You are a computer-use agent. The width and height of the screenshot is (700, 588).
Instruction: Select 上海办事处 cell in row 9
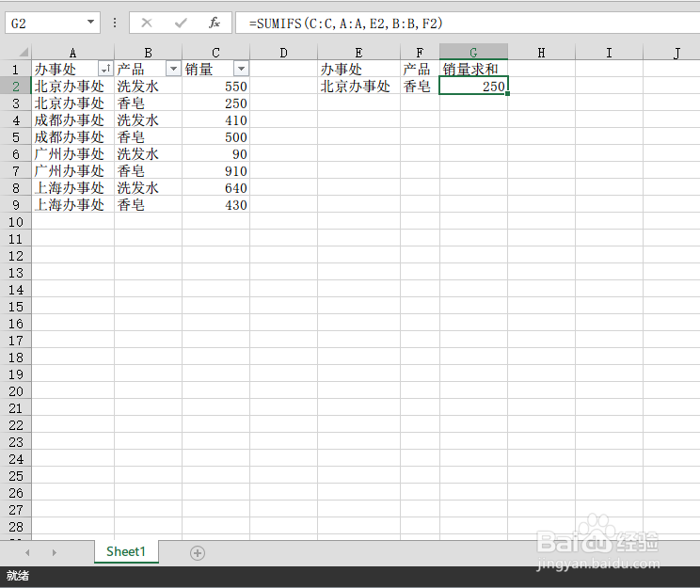click(72, 204)
